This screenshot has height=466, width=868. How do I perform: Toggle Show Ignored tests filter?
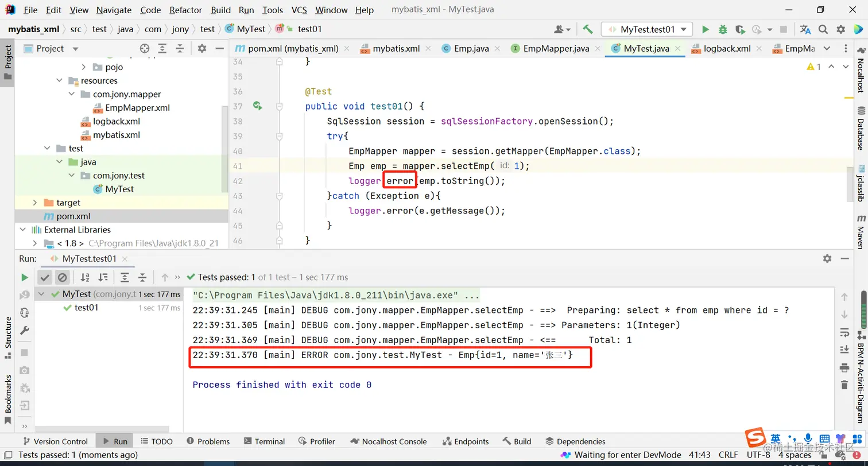pyautogui.click(x=62, y=277)
